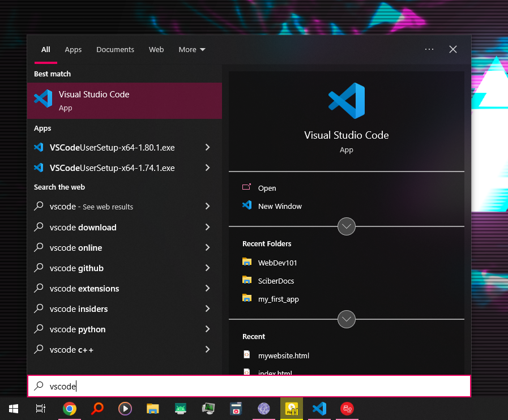Open the SciberDocs recent folder
This screenshot has width=508, height=420.
pos(276,281)
